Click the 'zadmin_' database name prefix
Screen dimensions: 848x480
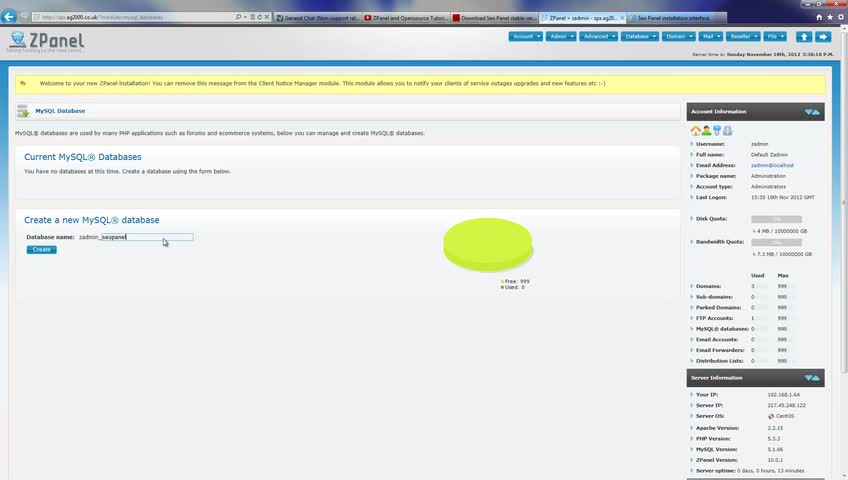89,237
